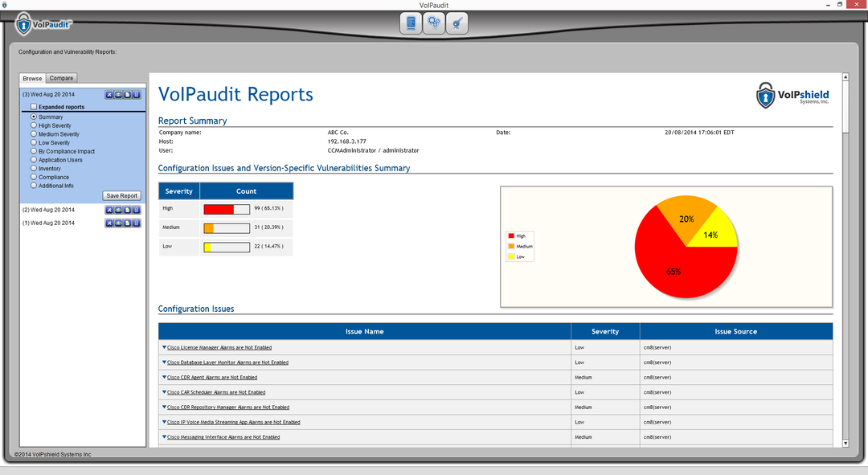
Task: Open the key license toolbar icon
Action: click(457, 23)
